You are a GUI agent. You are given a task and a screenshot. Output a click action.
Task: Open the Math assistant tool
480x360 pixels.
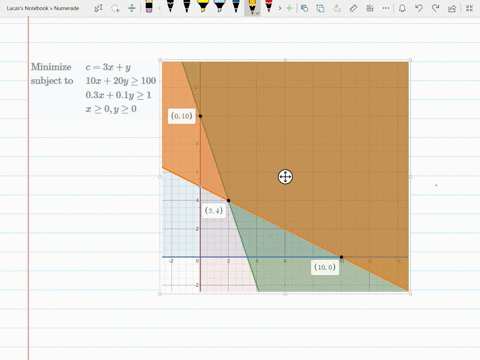(x=370, y=8)
